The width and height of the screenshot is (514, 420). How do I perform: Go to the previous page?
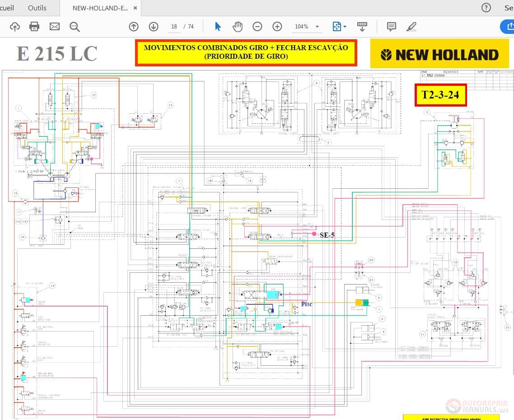(133, 27)
